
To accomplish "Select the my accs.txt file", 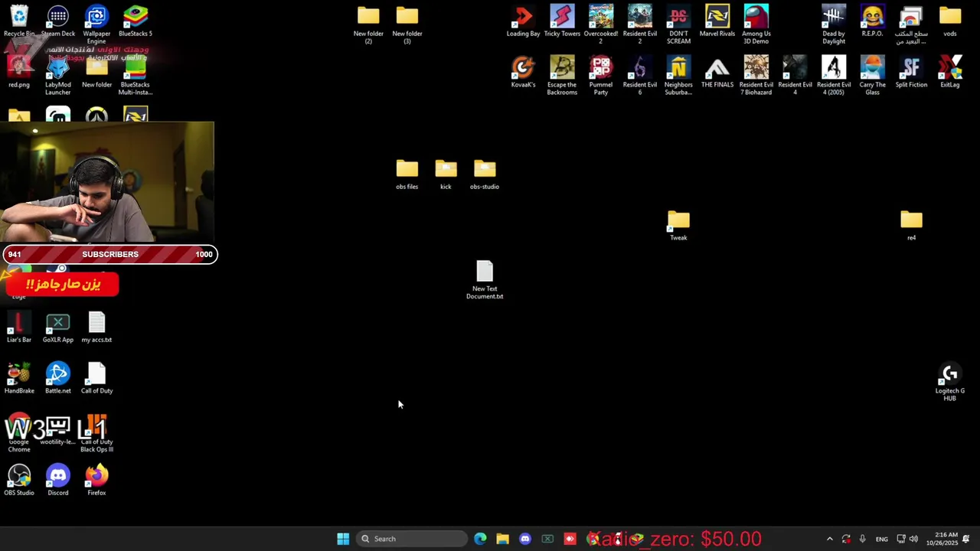I will [96, 328].
